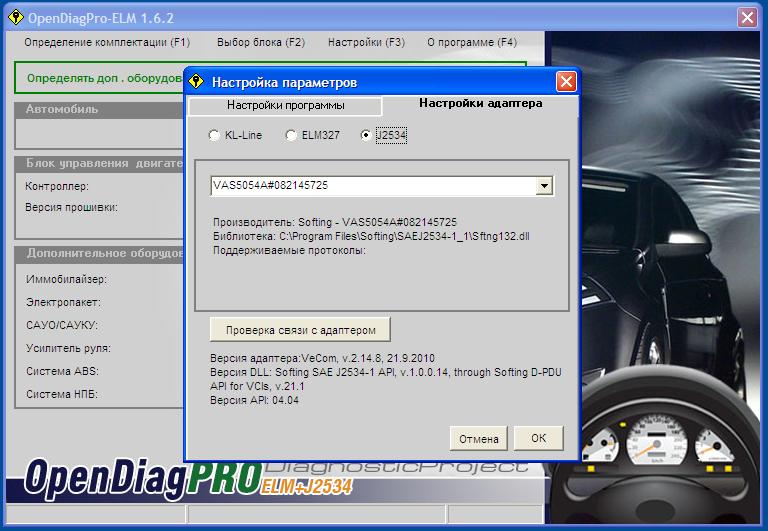
Task: Click the Усилитель руля: label
Action: [x=69, y=348]
